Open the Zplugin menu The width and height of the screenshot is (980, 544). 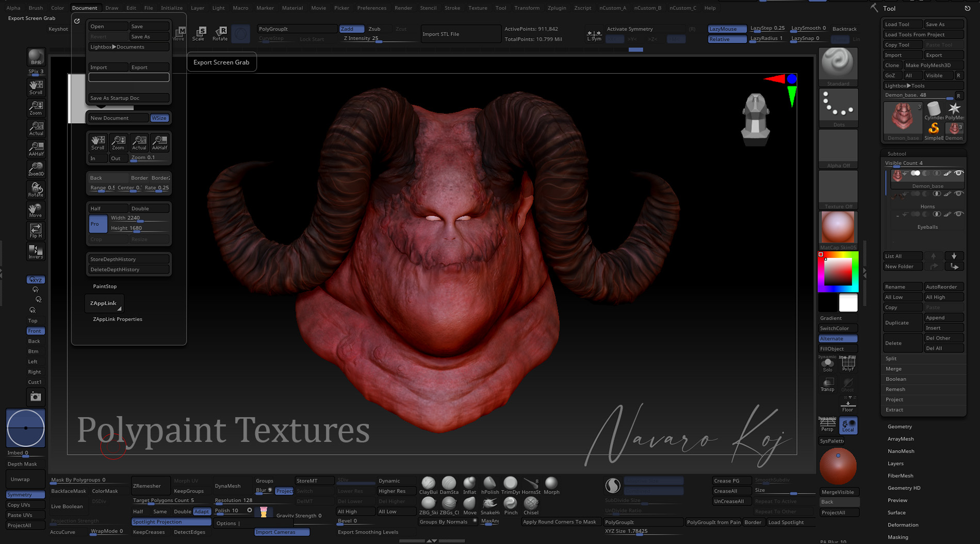tap(557, 8)
